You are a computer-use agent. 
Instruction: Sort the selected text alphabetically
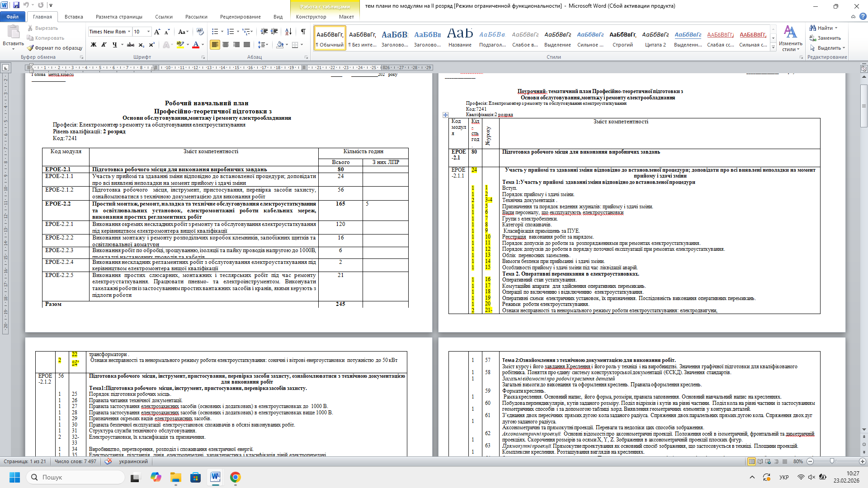(288, 32)
